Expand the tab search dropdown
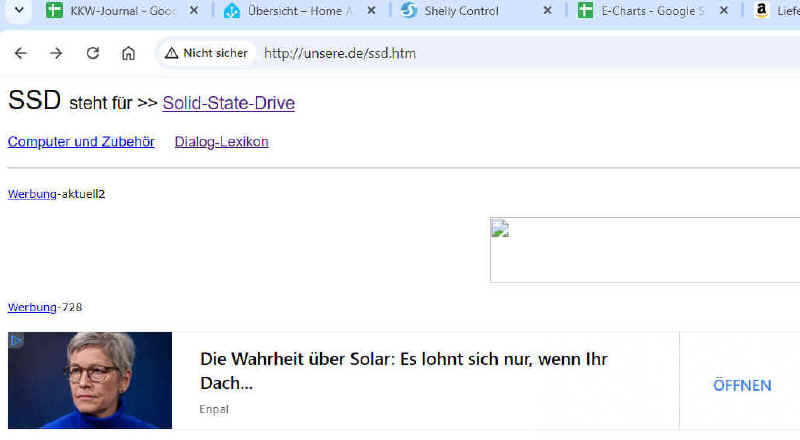Image resolution: width=800 pixels, height=440 pixels. click(x=16, y=11)
